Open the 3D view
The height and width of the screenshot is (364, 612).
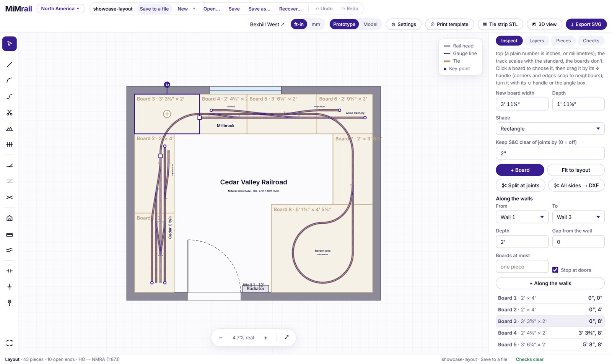point(544,24)
